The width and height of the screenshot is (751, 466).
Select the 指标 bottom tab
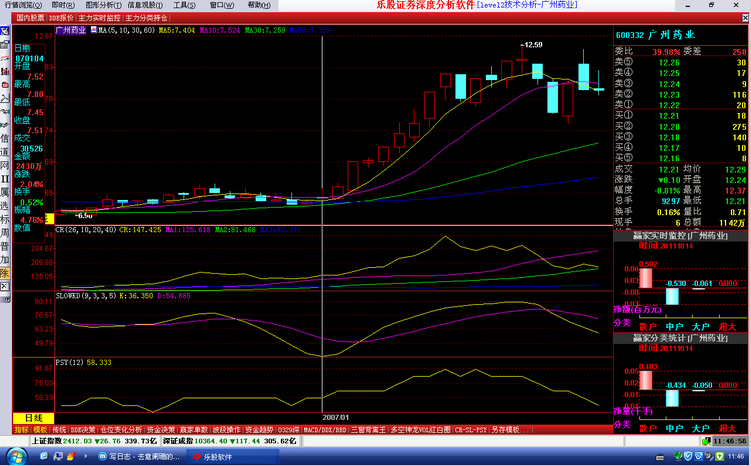pyautogui.click(x=22, y=430)
